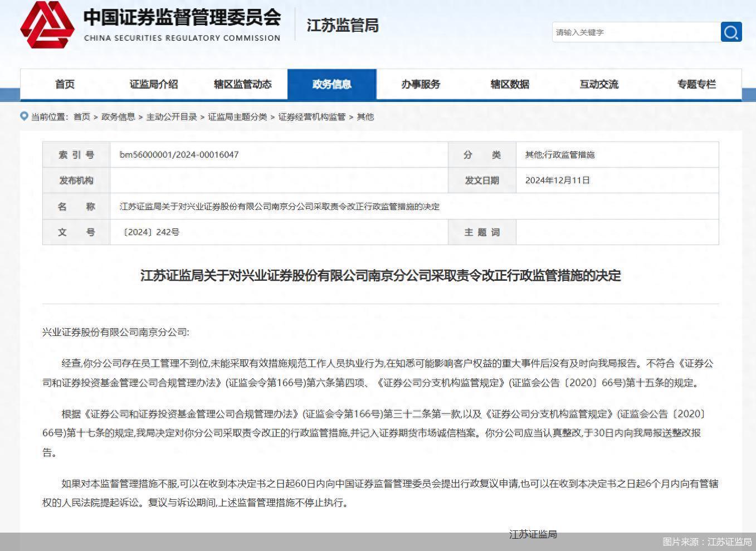Click index number bm56000001/2024-00016047

coord(179,154)
